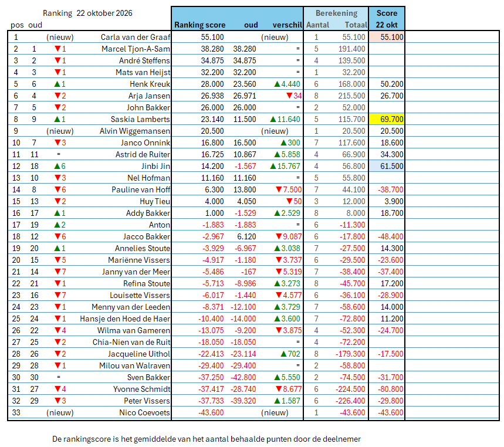Click the name 'Carla van der Graaf'
This screenshot has width=504, height=447.
(x=136, y=38)
